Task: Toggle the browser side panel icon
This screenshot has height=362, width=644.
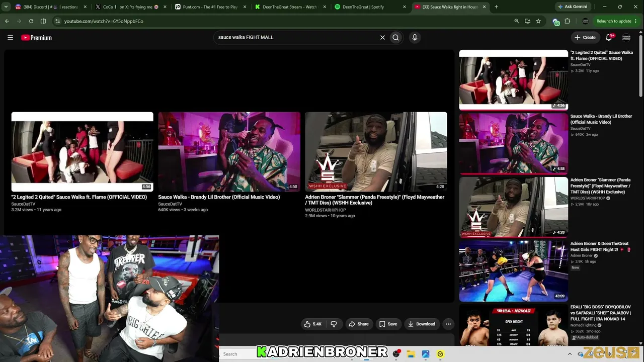Action: tap(43, 21)
